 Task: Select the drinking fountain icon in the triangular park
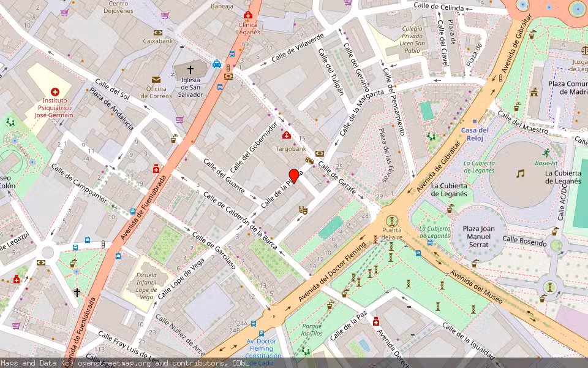pos(73,263)
